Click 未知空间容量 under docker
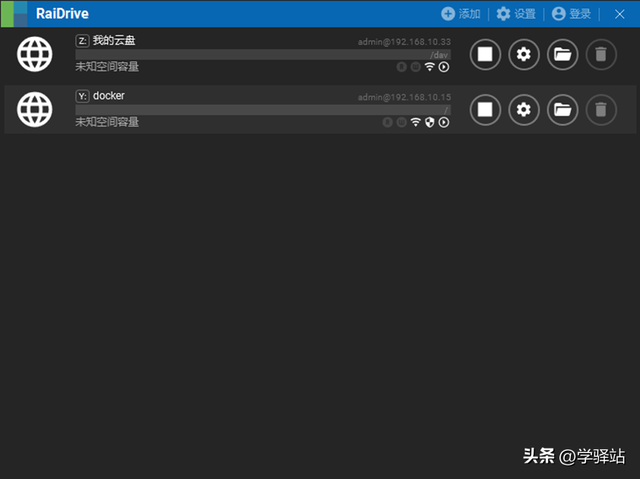 coord(107,122)
